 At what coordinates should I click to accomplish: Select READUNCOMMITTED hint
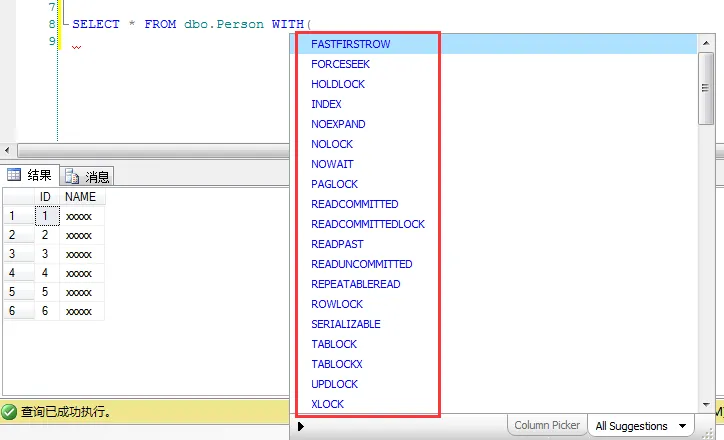pos(362,264)
